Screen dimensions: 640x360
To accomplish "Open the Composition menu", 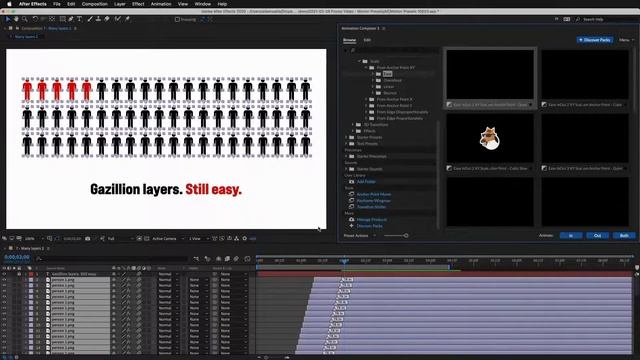I will pos(94,4).
